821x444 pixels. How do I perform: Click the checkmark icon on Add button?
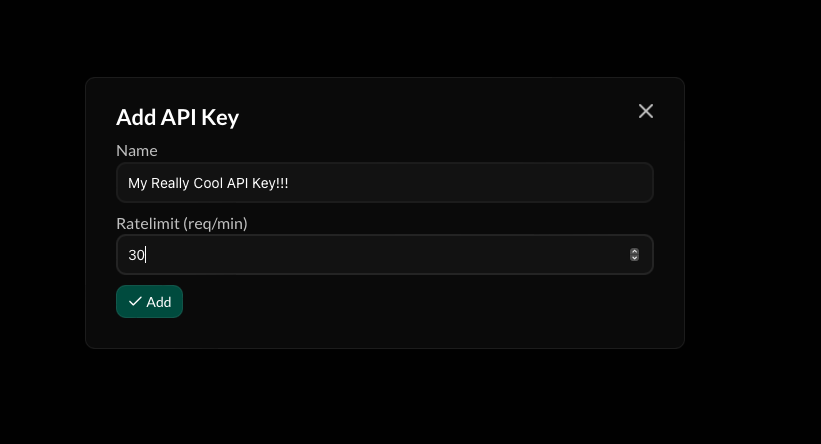click(135, 302)
